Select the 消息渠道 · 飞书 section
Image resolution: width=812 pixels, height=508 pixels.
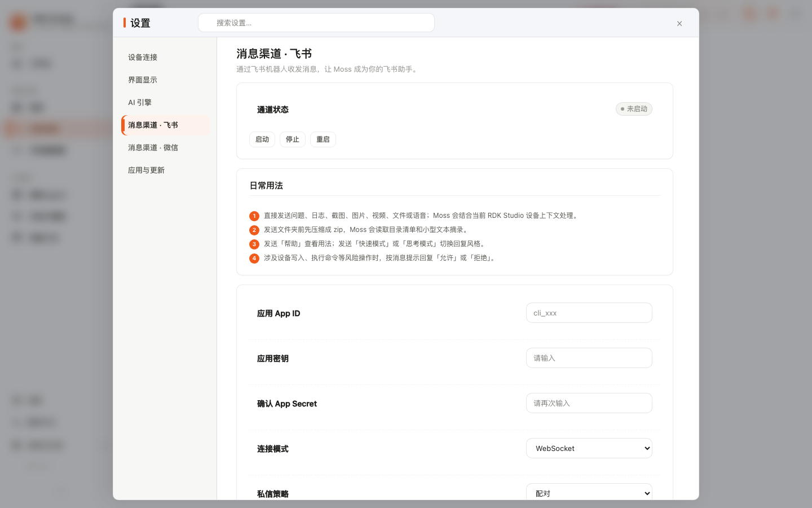[x=165, y=125]
